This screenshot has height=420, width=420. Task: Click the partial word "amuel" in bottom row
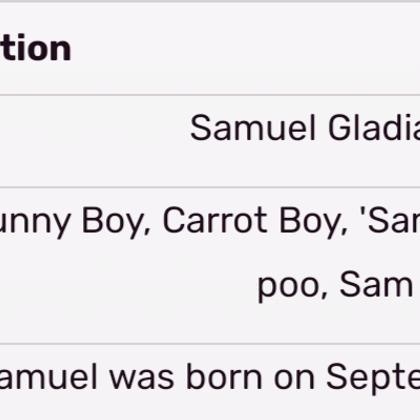pyautogui.click(x=49, y=376)
